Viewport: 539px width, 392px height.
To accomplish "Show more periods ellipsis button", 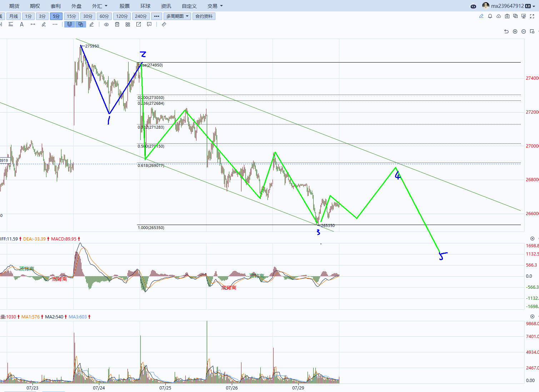I will [156, 16].
